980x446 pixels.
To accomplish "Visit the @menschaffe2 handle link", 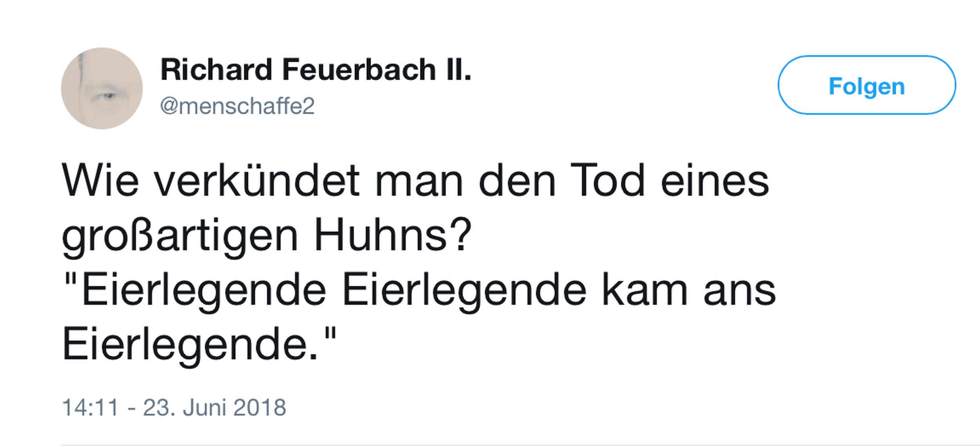I will point(237,106).
